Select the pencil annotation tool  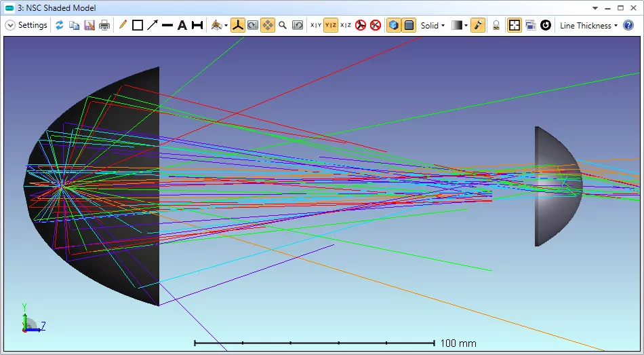point(123,25)
